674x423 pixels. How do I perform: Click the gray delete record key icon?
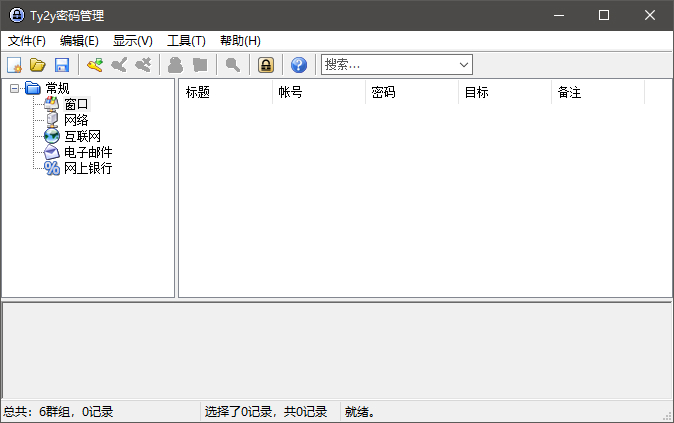[x=143, y=65]
